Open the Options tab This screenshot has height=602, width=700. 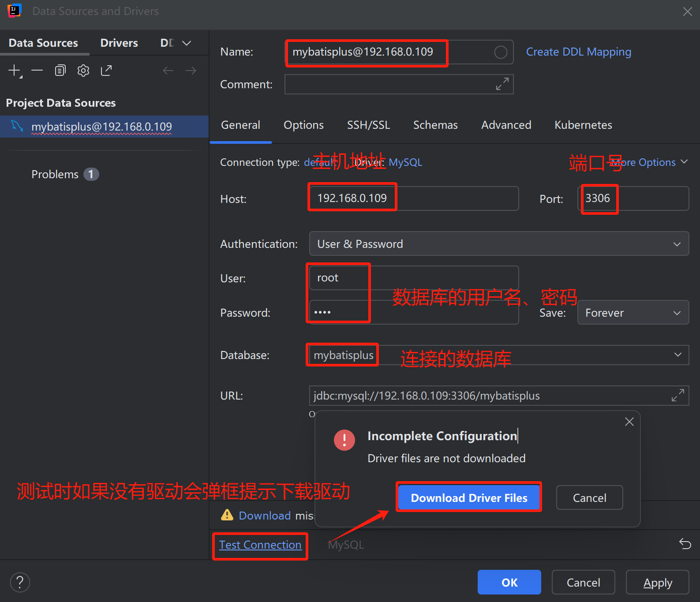[x=303, y=125]
